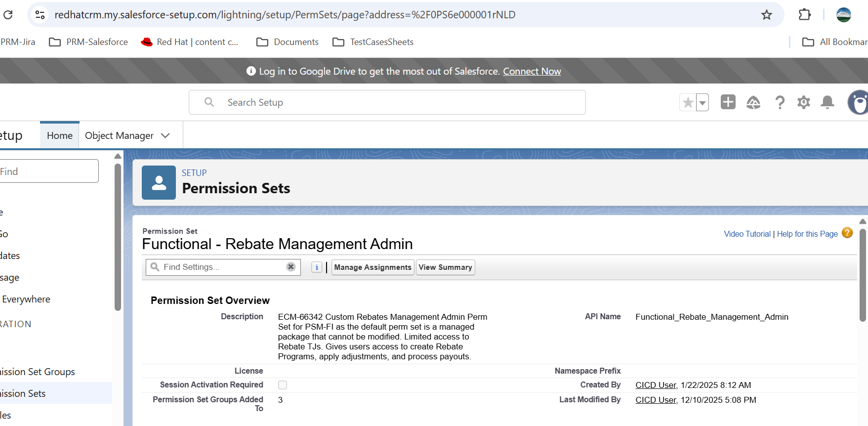Click the Manage Assignments button
The width and height of the screenshot is (868, 426).
(373, 267)
